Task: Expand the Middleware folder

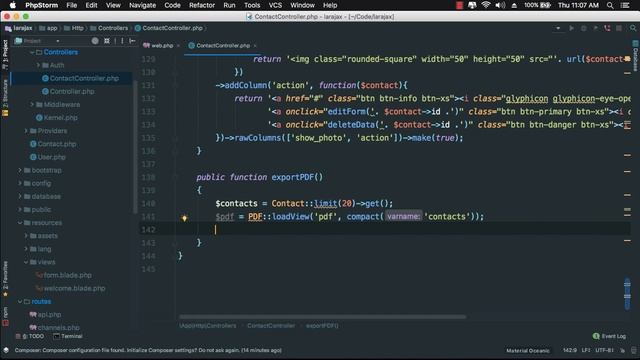Action: click(32, 104)
